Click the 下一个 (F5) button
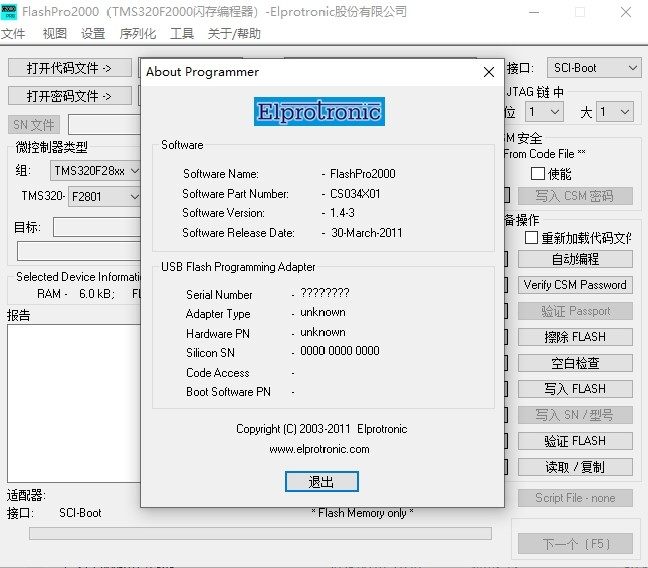 click(575, 544)
